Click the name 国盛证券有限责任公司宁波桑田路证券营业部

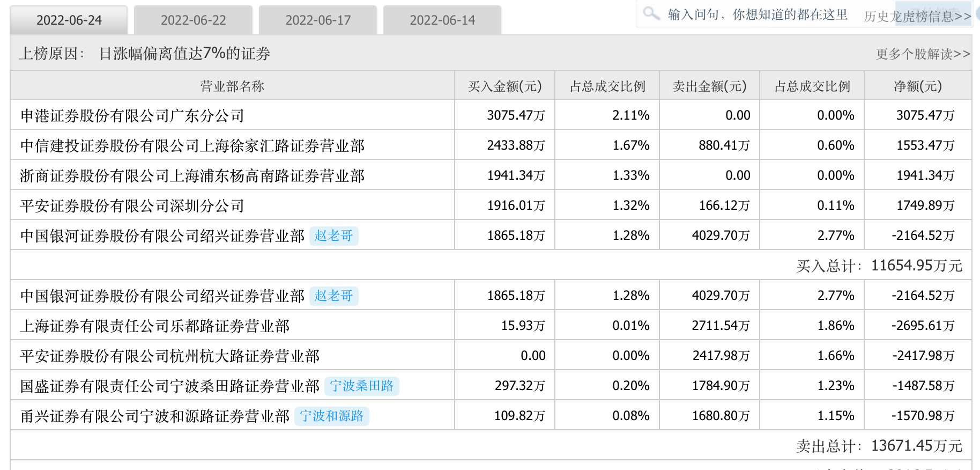[170, 386]
